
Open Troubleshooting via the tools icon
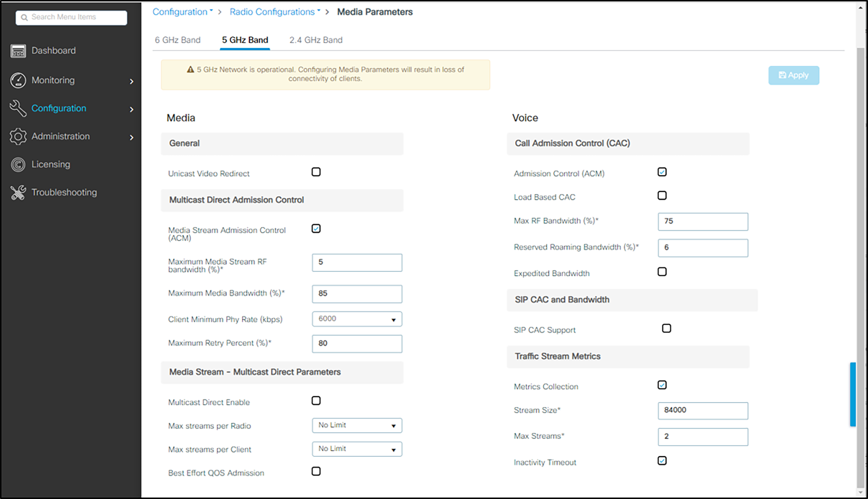point(18,192)
